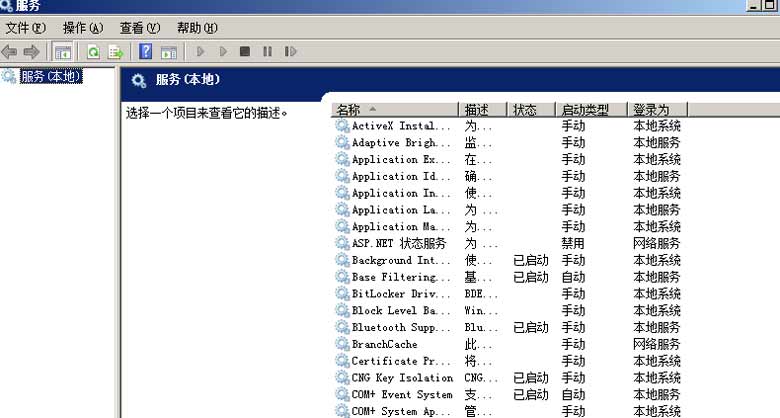Image resolution: width=780 pixels, height=418 pixels.
Task: Click 禁用 startup type in ASP.NET 状态服务 row
Action: (x=573, y=243)
